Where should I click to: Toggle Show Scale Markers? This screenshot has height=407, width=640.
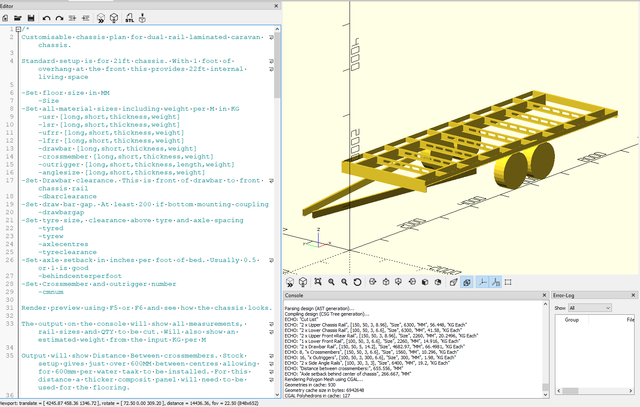pos(496,282)
